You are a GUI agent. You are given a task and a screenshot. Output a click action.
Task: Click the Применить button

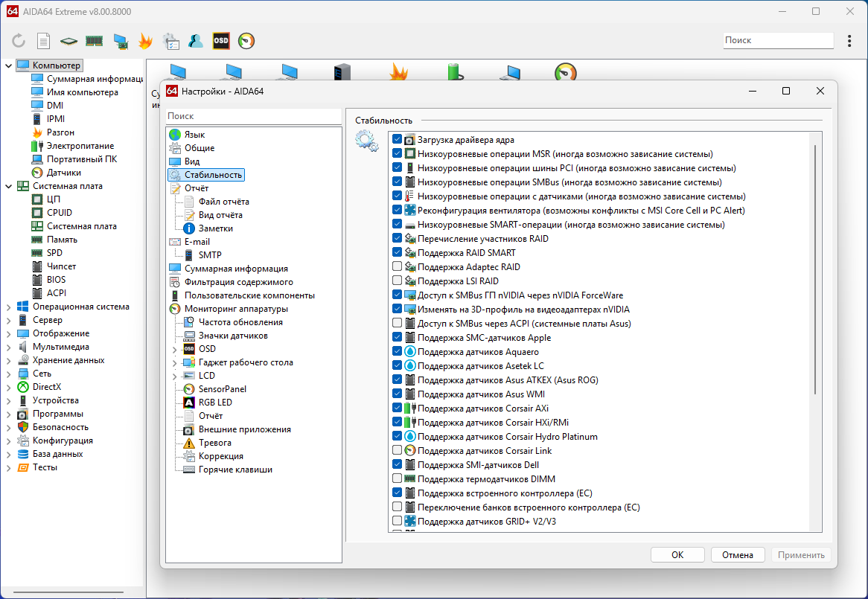[801, 555]
